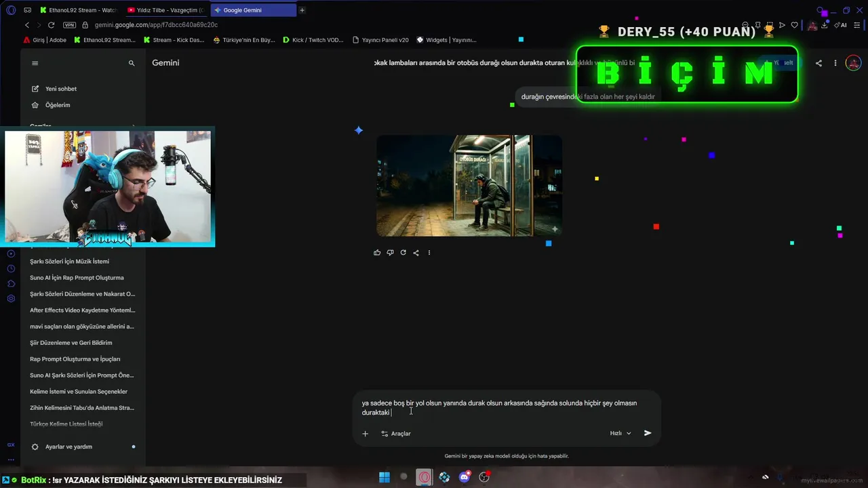Open chat 'Türkçe Kelime Listesi İsteği'
Image resolution: width=868 pixels, height=488 pixels.
pos(66,424)
